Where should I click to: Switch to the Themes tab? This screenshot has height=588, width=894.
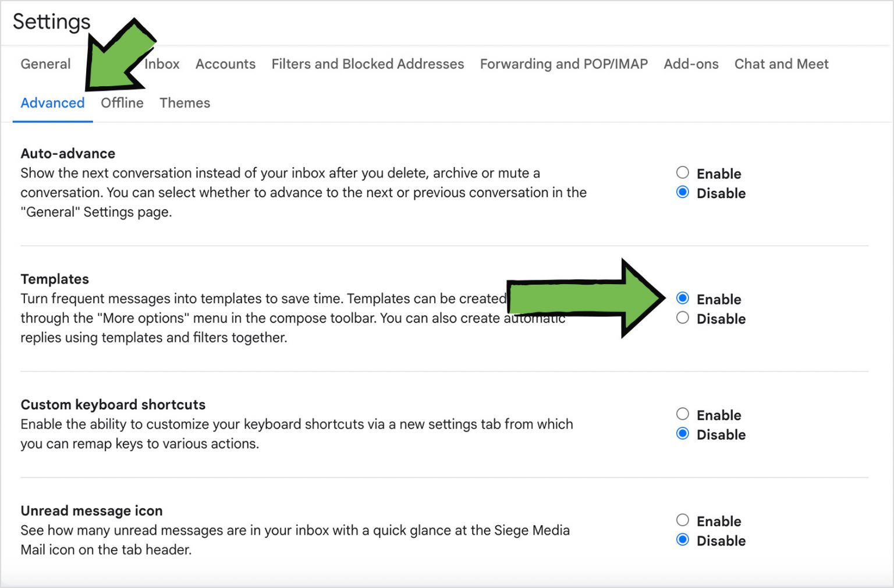click(185, 102)
